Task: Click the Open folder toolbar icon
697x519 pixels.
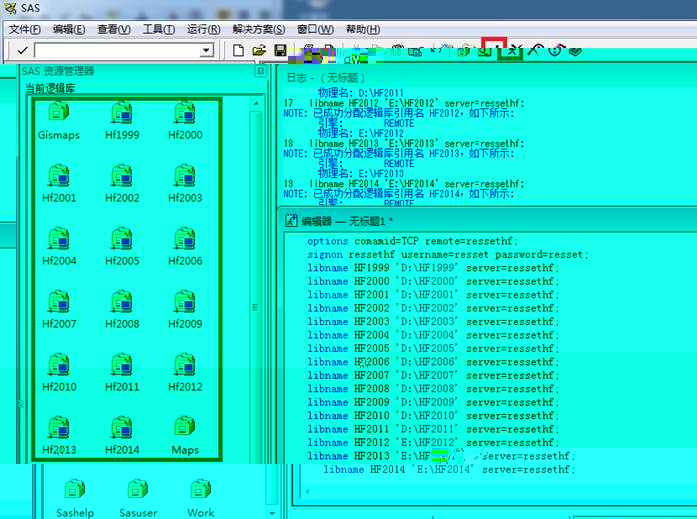Action: (x=259, y=50)
